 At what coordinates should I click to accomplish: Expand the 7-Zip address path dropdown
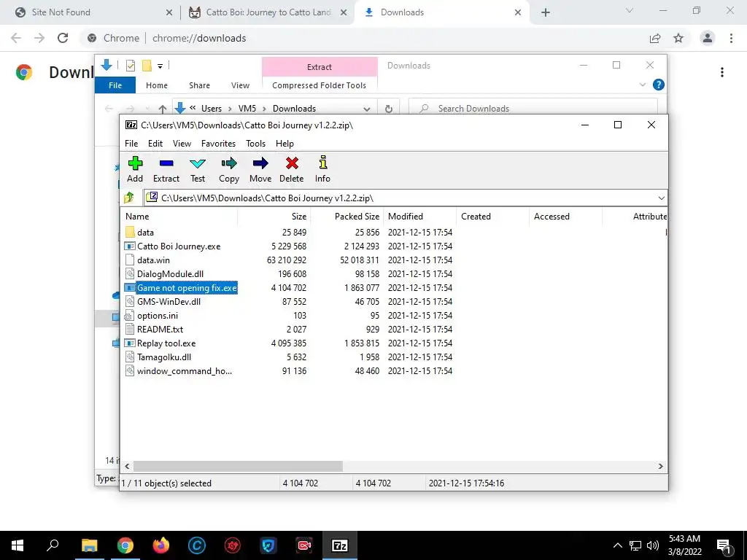tap(661, 198)
